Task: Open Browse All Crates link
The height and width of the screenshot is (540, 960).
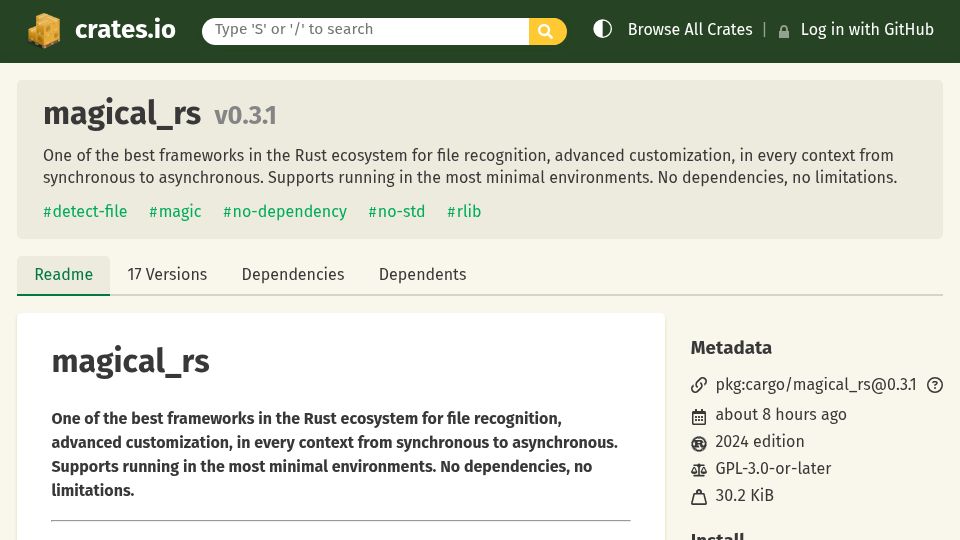Action: [690, 29]
